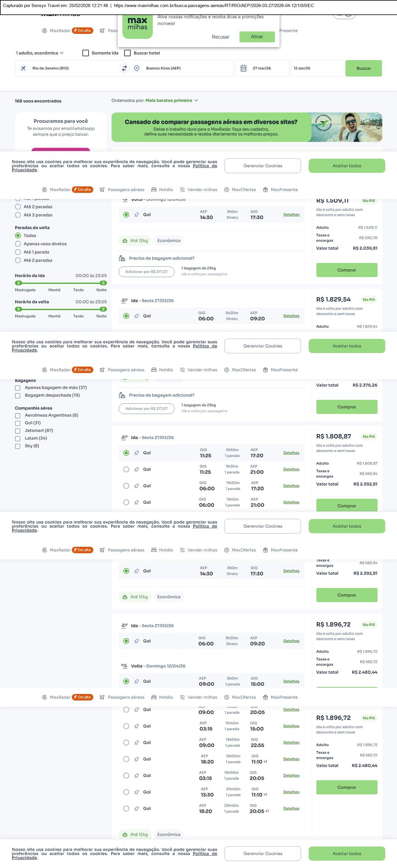Select the Até 3 paradas radio option

pyautogui.click(x=18, y=215)
